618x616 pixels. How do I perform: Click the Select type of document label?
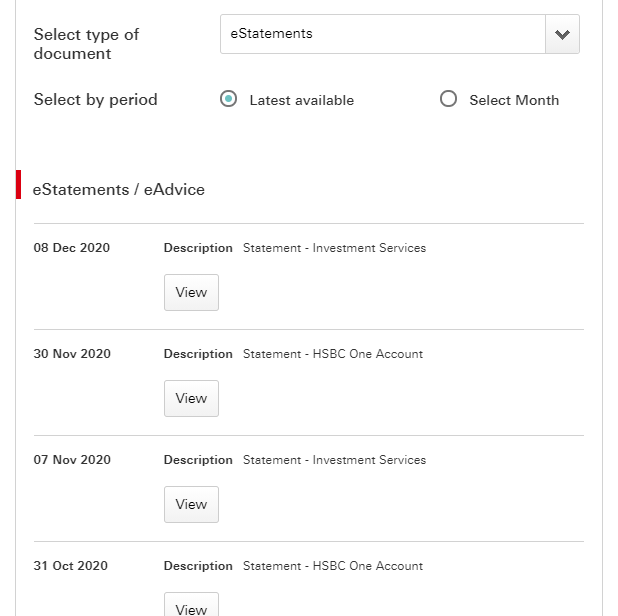click(86, 44)
